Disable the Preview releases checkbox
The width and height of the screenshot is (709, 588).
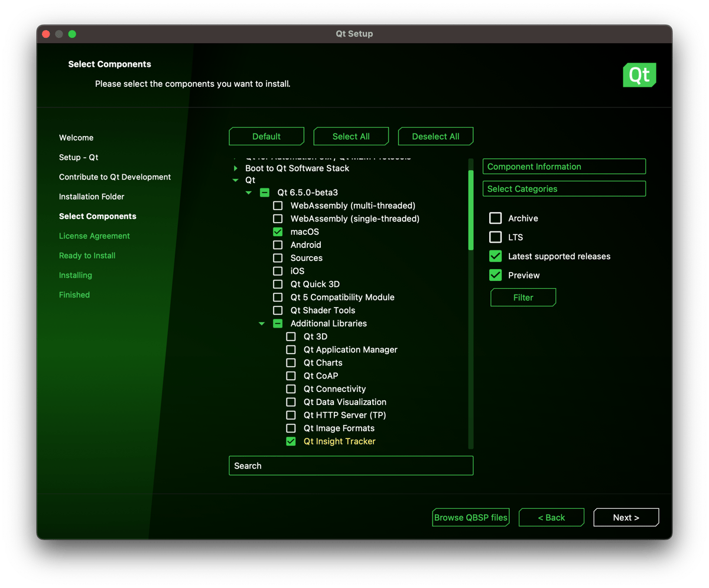pyautogui.click(x=495, y=275)
